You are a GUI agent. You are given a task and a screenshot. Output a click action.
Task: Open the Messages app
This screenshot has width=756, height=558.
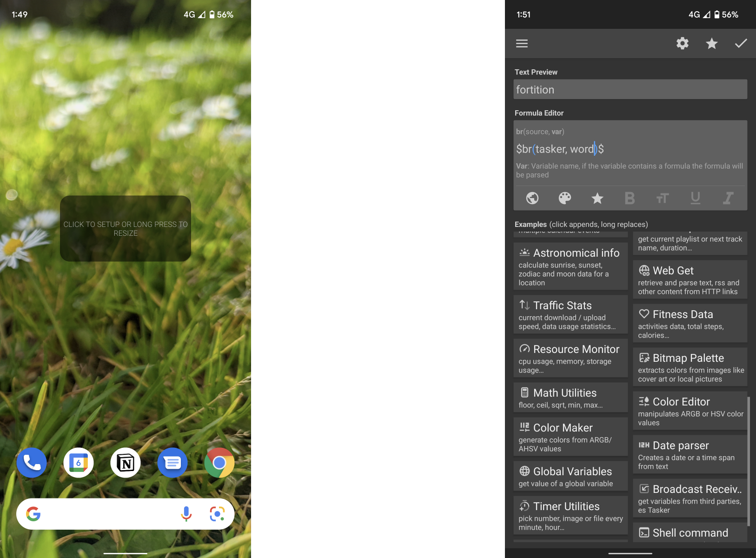click(172, 463)
